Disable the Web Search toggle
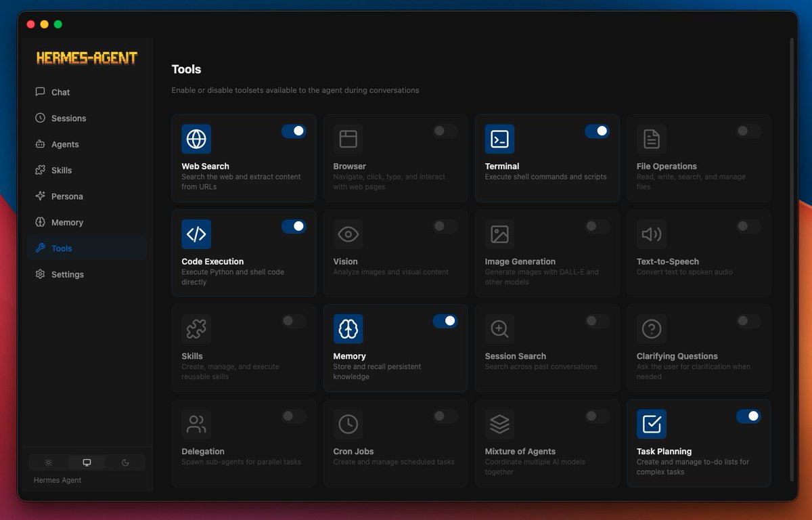Viewport: 812px width, 520px height. coord(294,131)
